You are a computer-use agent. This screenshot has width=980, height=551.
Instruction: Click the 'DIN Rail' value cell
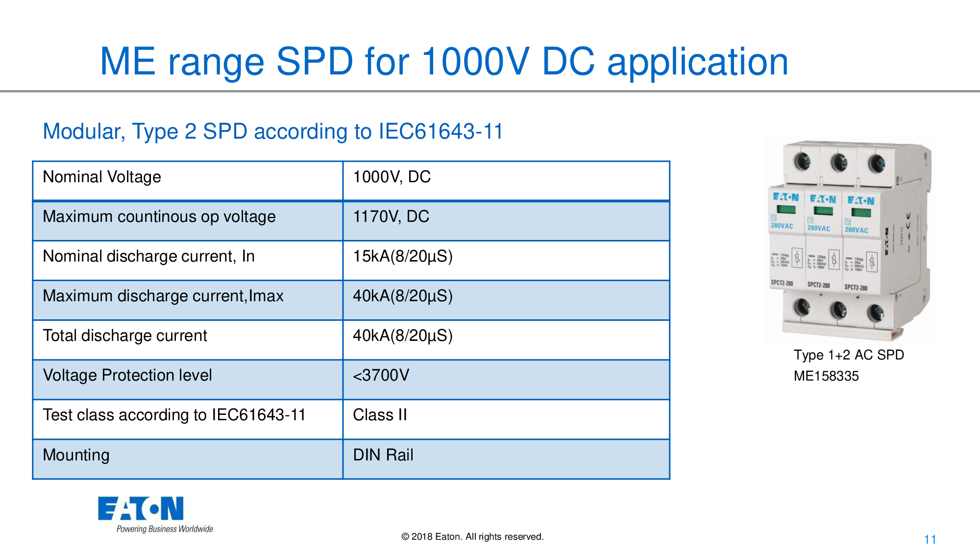pyautogui.click(x=506, y=459)
